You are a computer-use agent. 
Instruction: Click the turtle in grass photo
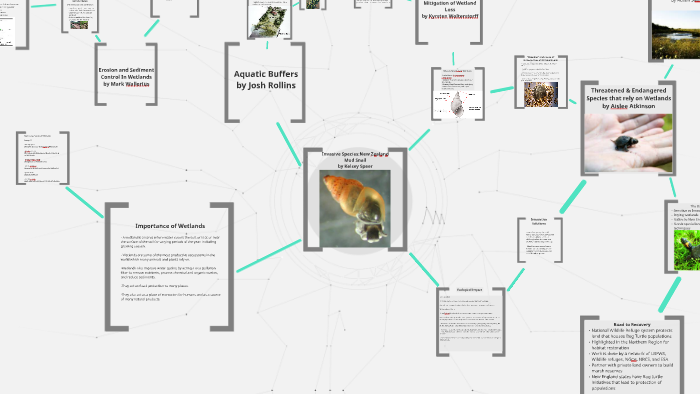click(x=687, y=250)
